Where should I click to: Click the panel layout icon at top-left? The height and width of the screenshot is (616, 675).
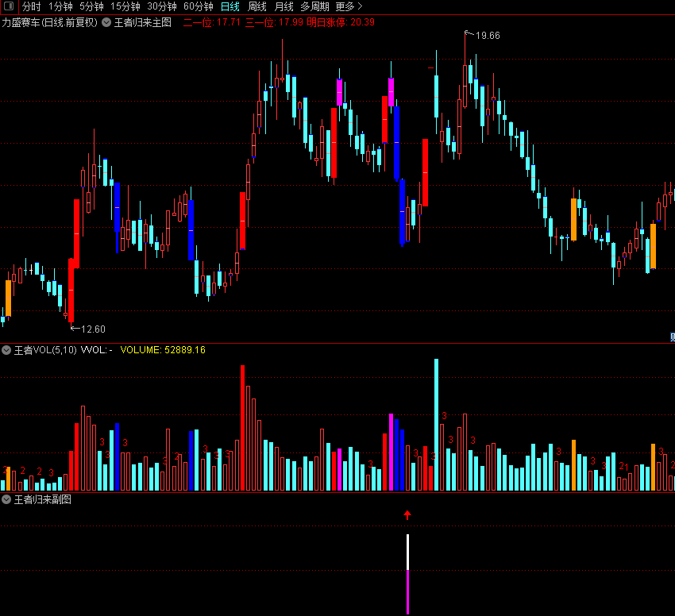[8, 6]
